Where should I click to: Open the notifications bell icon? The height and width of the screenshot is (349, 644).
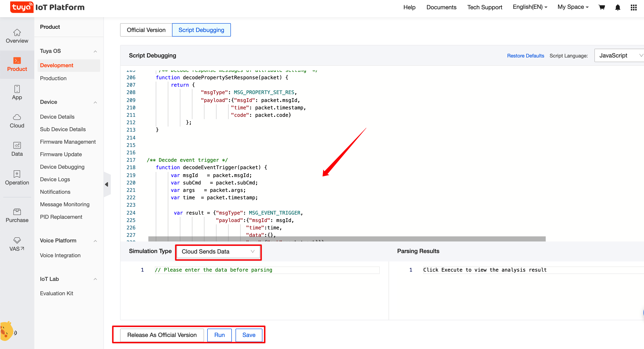click(x=617, y=7)
